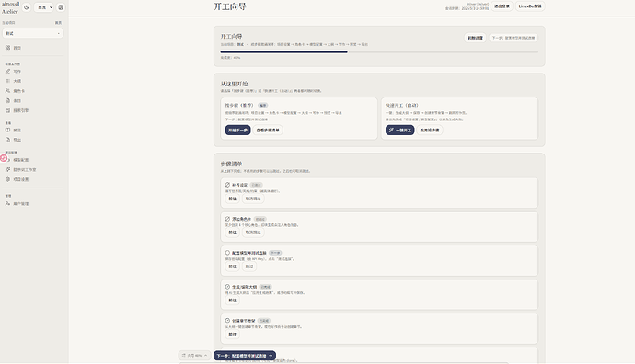The image size is (635, 364).
Task: Click the 改用按步骤 button
Action: (430, 131)
